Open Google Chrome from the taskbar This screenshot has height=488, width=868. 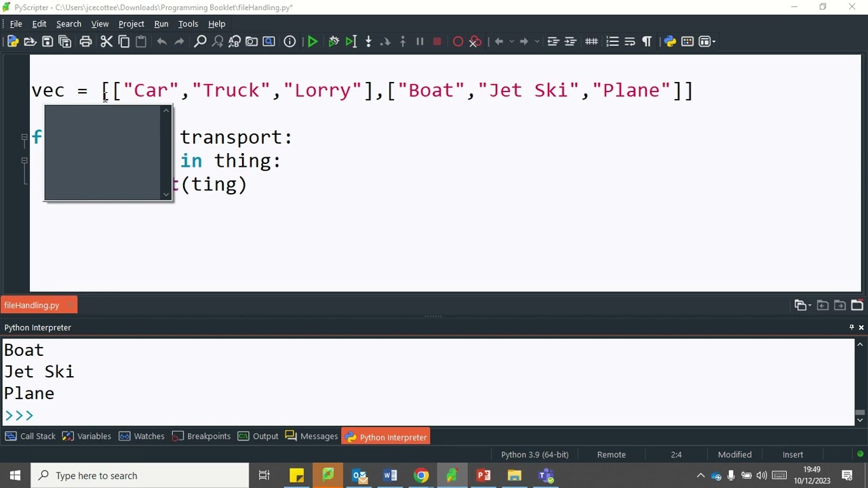(x=421, y=476)
